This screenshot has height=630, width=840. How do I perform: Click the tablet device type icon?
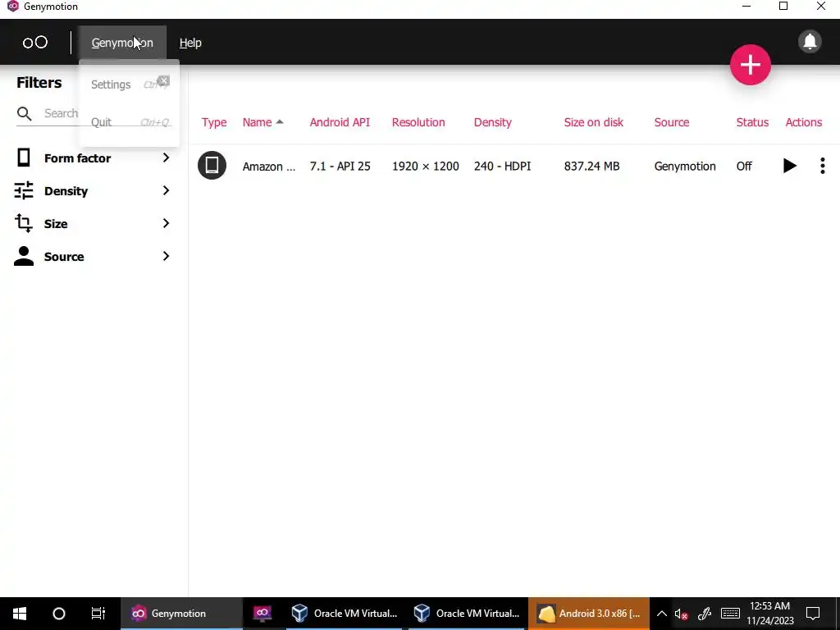(x=212, y=165)
